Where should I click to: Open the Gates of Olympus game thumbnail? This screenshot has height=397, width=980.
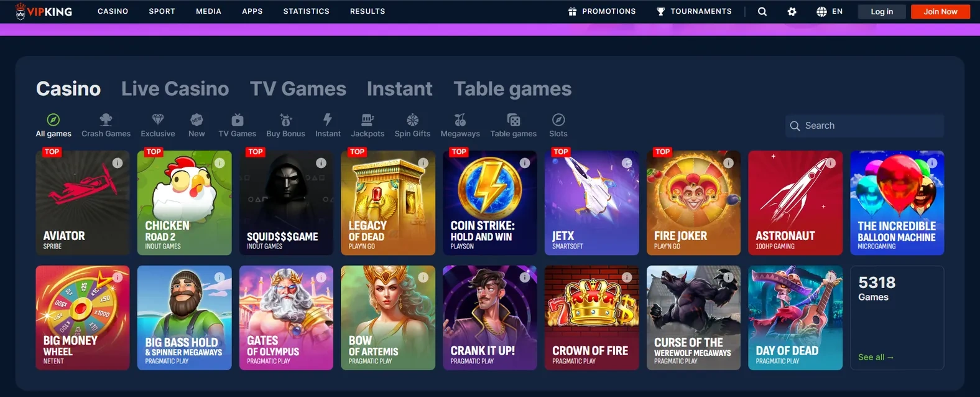(286, 318)
